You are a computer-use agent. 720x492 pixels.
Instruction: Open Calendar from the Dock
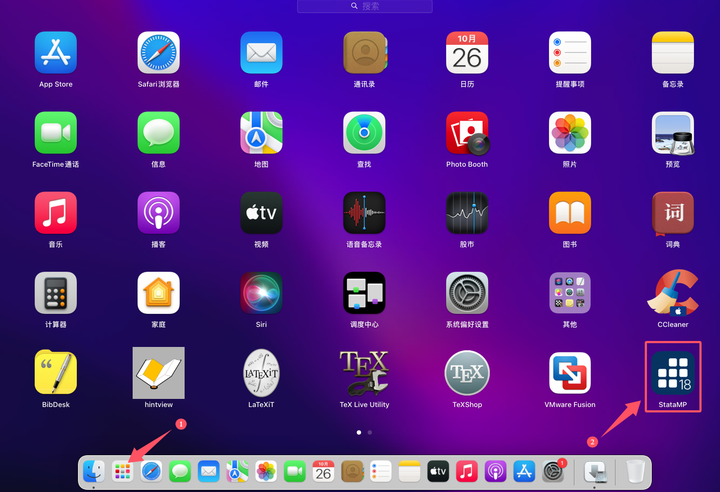pyautogui.click(x=323, y=471)
